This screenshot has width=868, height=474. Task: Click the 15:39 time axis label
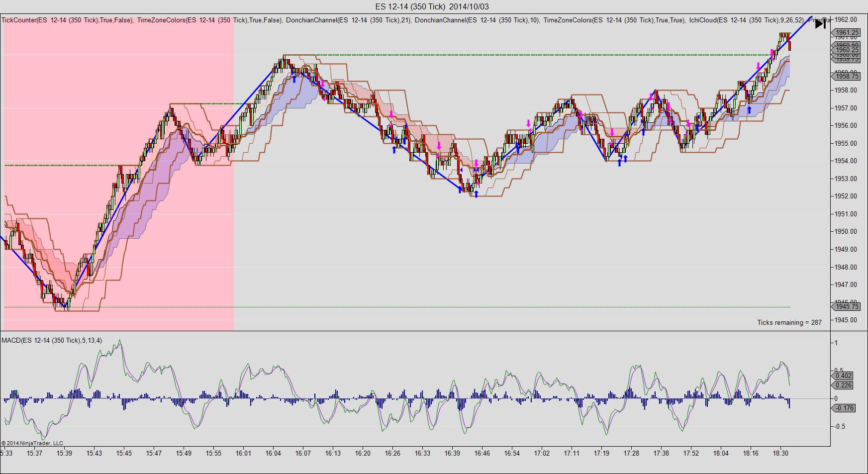65,453
